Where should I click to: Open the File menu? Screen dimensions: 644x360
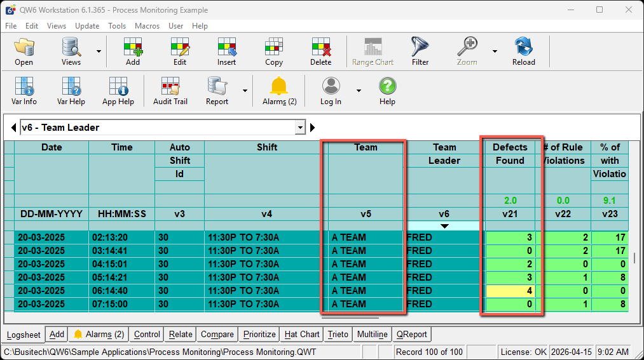[x=11, y=26]
